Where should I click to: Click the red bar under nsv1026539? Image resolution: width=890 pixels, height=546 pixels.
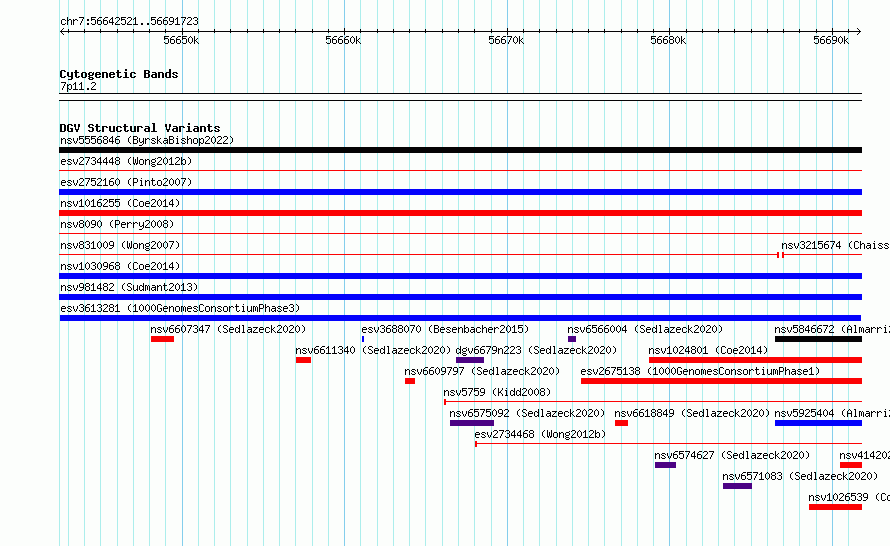pos(835,507)
